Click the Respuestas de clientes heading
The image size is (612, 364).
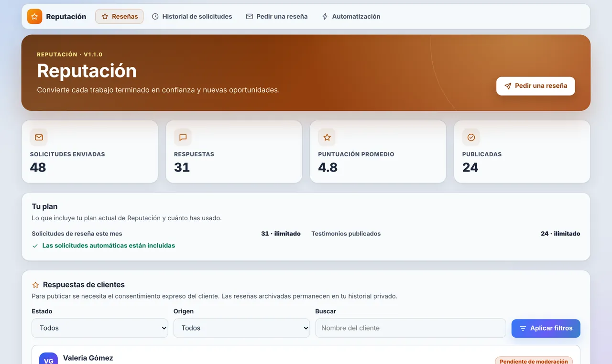[x=84, y=285]
